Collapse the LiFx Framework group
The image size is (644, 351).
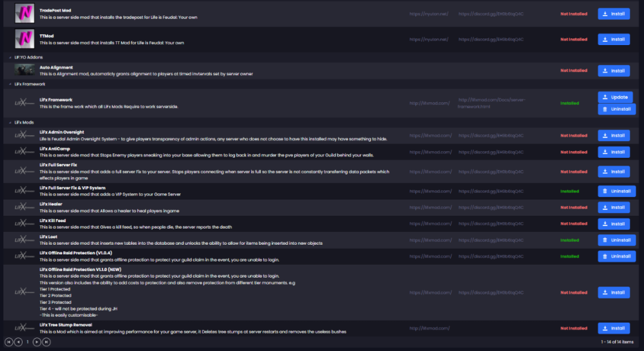[x=9, y=84]
